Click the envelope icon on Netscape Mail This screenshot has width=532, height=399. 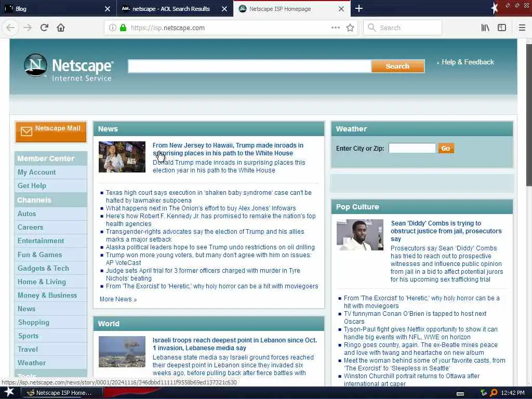[x=26, y=131]
